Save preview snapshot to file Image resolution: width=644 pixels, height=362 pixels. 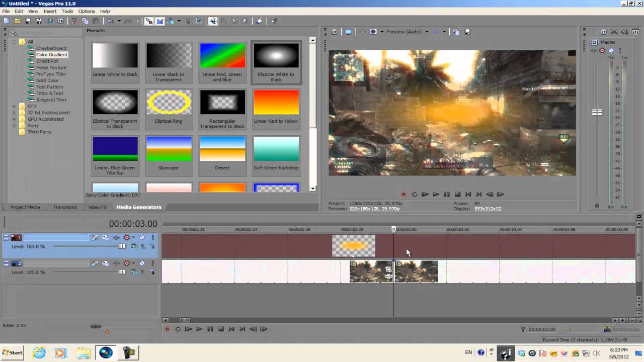tap(467, 32)
